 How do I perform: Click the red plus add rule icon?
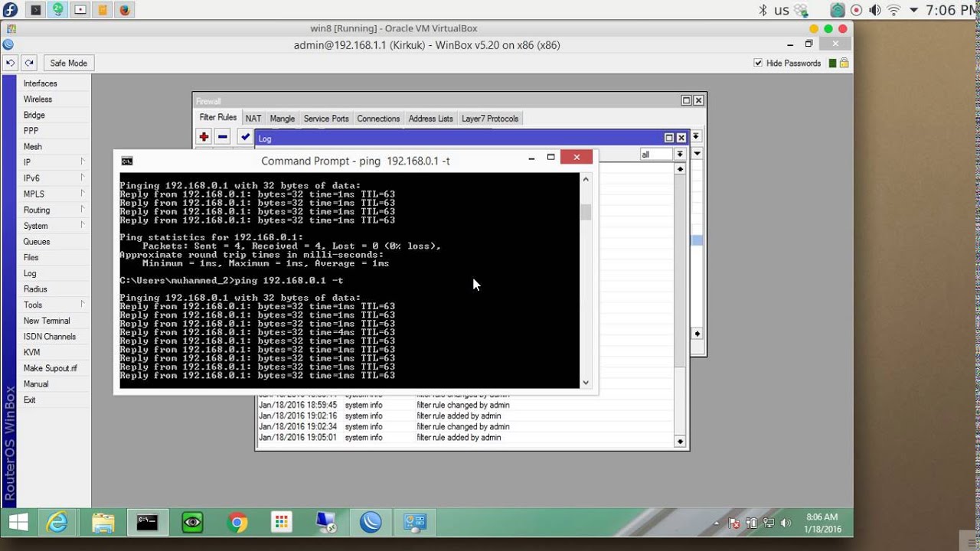coord(204,137)
